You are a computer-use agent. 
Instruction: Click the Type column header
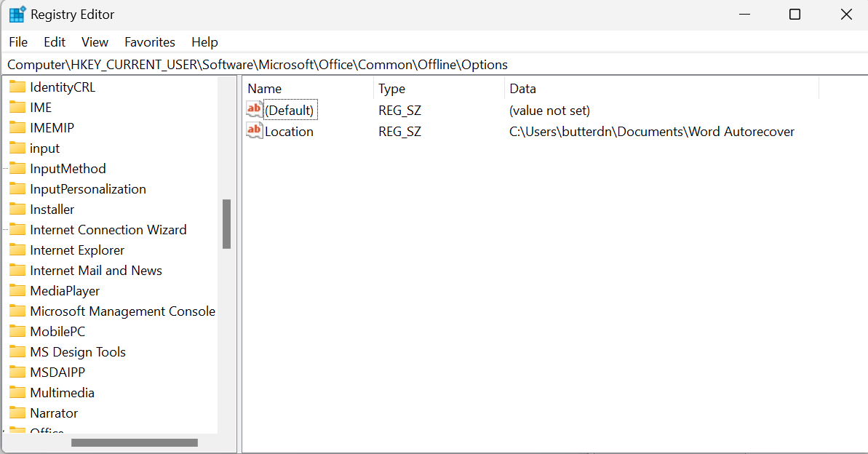439,89
